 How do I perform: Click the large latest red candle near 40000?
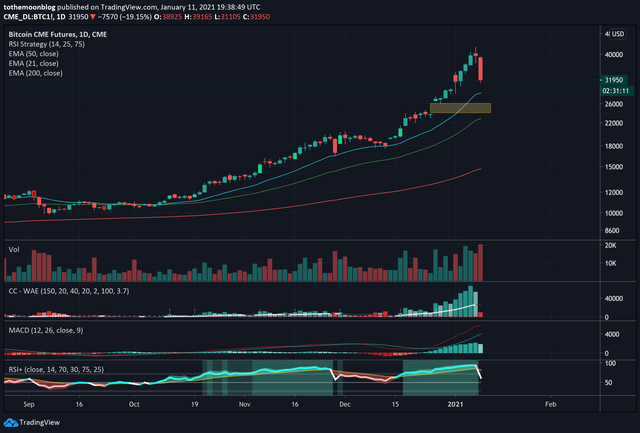[x=481, y=69]
